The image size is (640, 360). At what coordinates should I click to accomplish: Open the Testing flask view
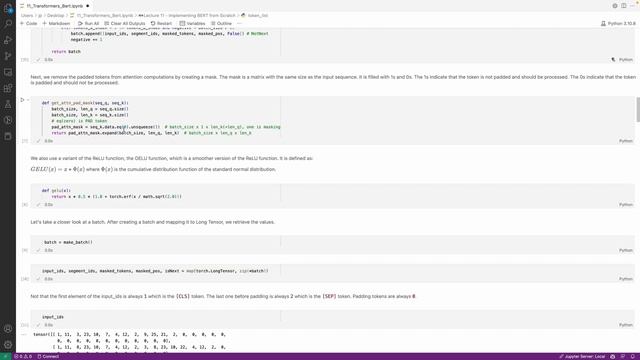pos(8,104)
